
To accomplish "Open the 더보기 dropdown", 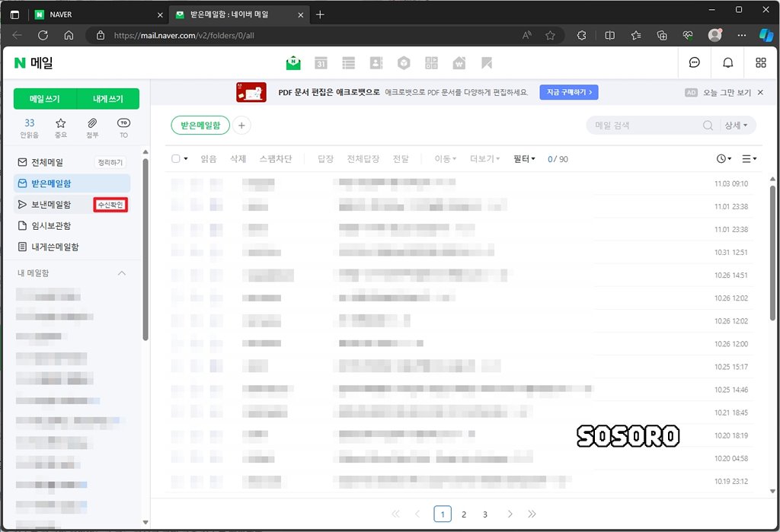I will tap(484, 158).
